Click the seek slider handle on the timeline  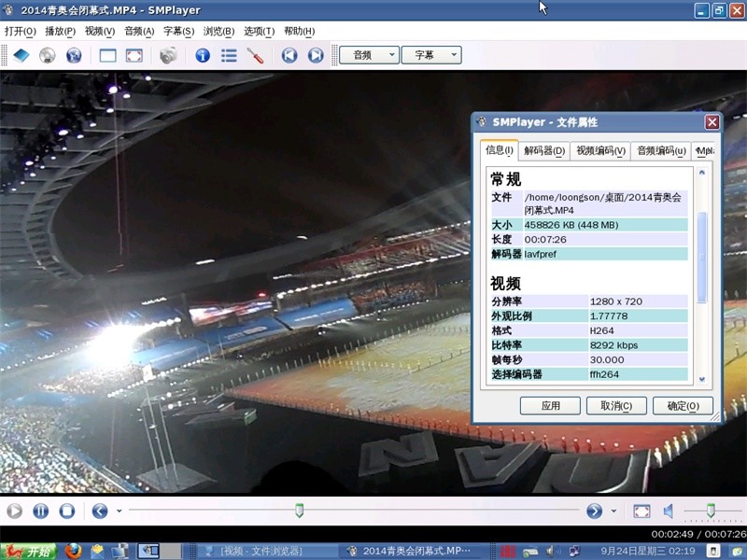point(299,510)
